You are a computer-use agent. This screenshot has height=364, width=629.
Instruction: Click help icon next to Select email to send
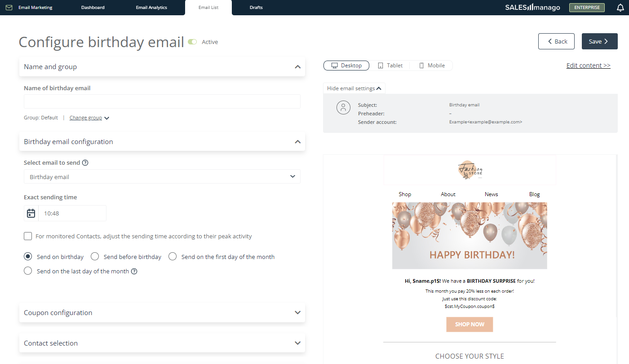coord(85,162)
